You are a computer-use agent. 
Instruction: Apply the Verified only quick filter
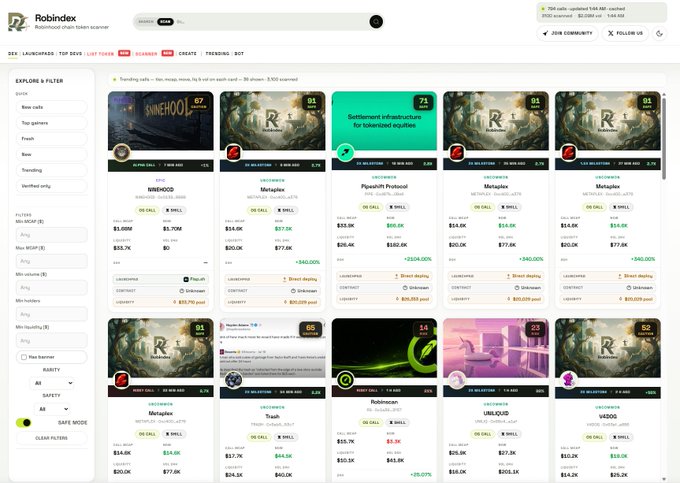coord(52,186)
